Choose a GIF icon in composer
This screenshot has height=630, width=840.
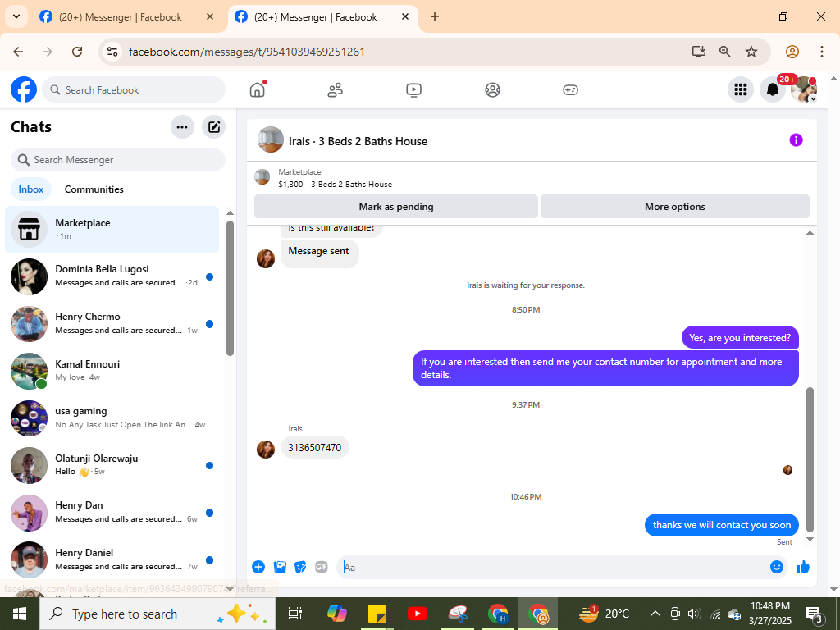[322, 567]
